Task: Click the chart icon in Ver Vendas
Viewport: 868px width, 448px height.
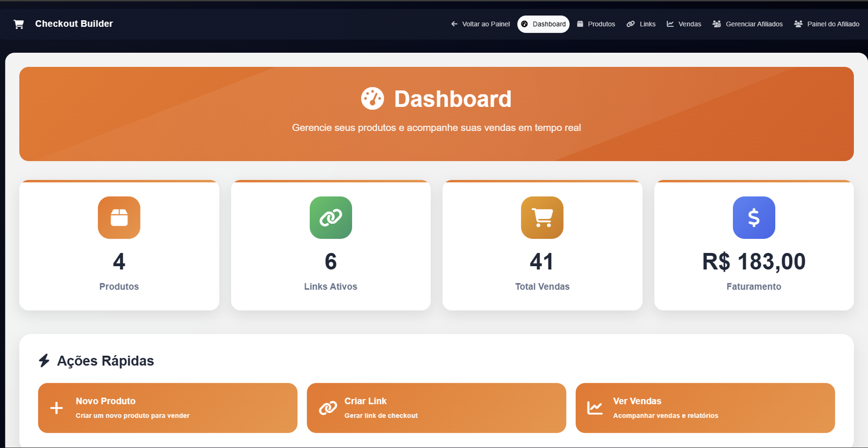Action: point(595,408)
